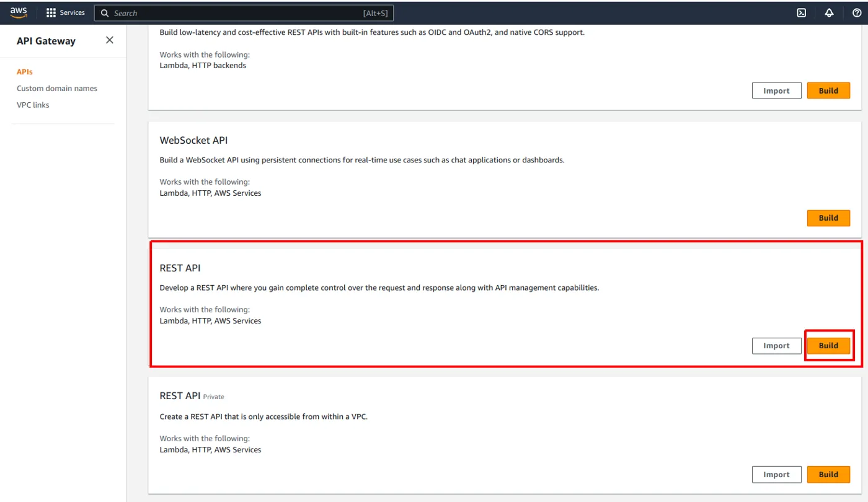Click the Services label in the top bar
Screen dimensions: 868x502
click(x=73, y=13)
